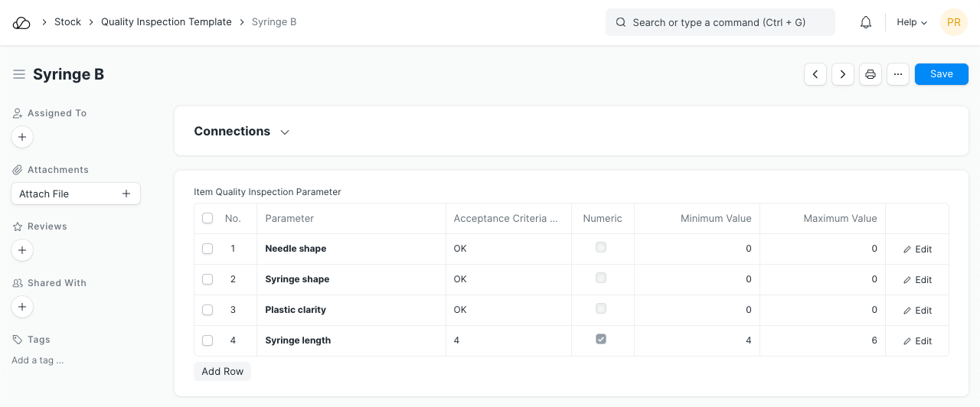Add a review with plus button

(22, 250)
